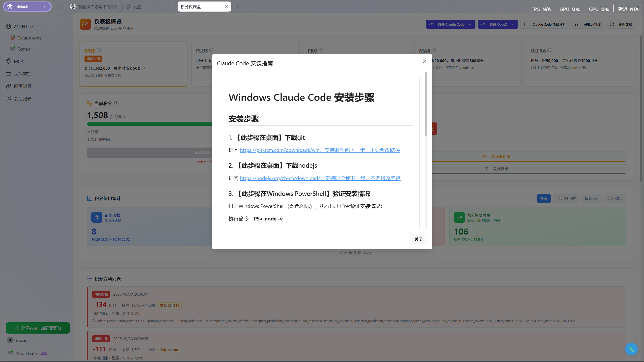Screen dimensions: 644x362
Task: Select the 最近24小时 time range
Action: 566,198
